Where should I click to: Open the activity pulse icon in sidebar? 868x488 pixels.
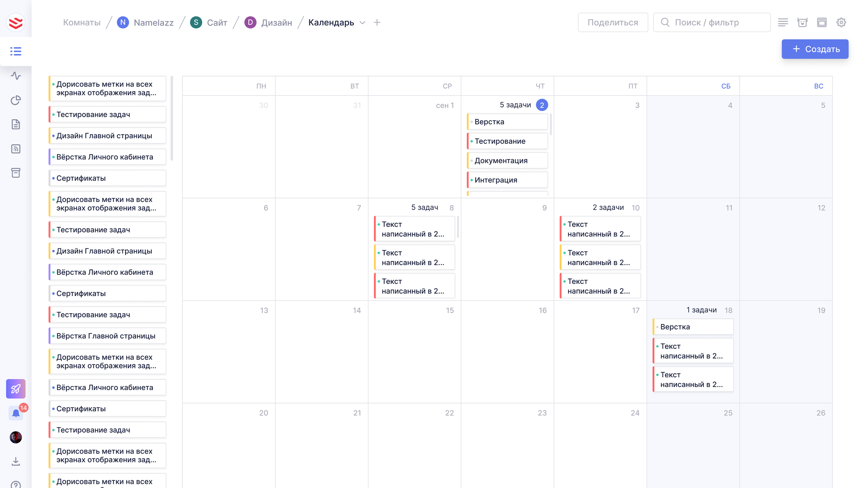[x=16, y=76]
